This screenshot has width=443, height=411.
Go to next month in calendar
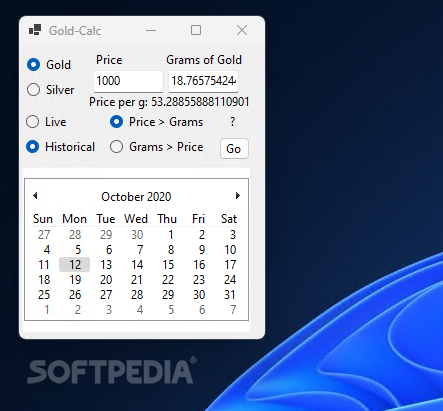(238, 196)
